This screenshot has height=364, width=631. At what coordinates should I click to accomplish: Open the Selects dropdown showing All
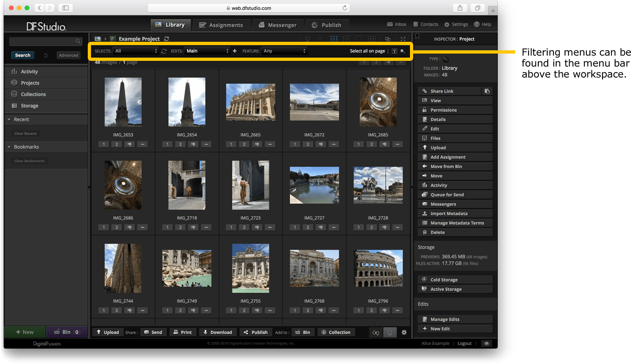pos(135,51)
